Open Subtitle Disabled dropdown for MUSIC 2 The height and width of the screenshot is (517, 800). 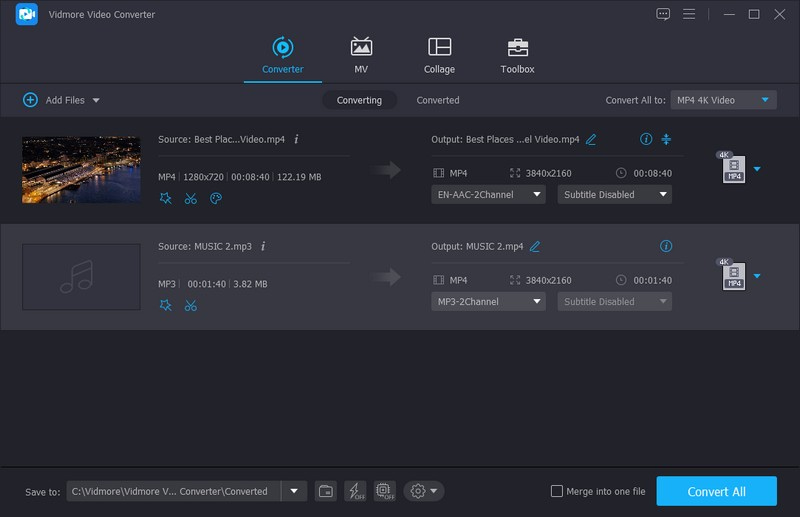point(614,302)
